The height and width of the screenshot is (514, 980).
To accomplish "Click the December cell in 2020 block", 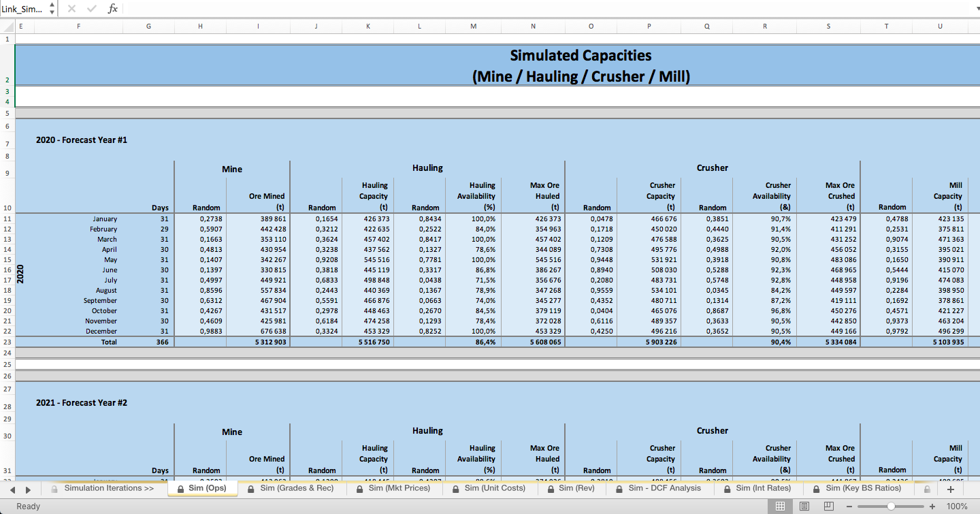I will pos(101,332).
